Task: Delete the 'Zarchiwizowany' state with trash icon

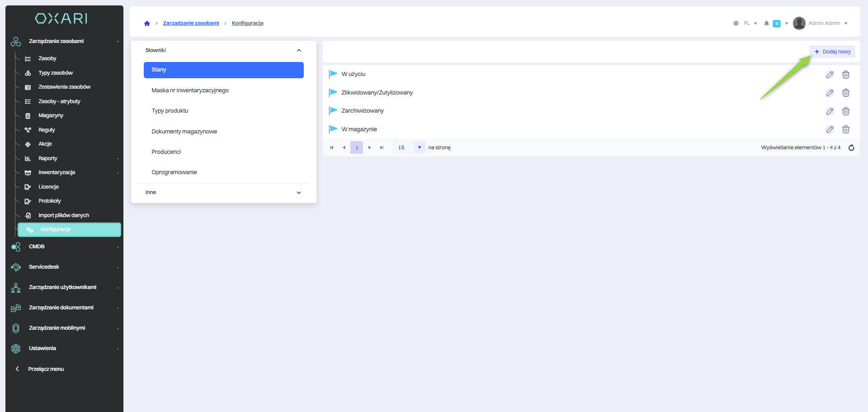Action: [845, 111]
